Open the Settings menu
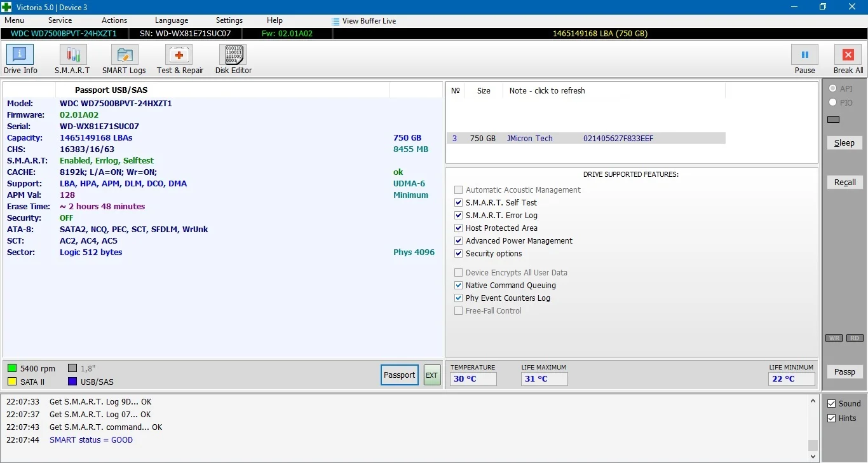Image resolution: width=868 pixels, height=463 pixels. click(229, 20)
